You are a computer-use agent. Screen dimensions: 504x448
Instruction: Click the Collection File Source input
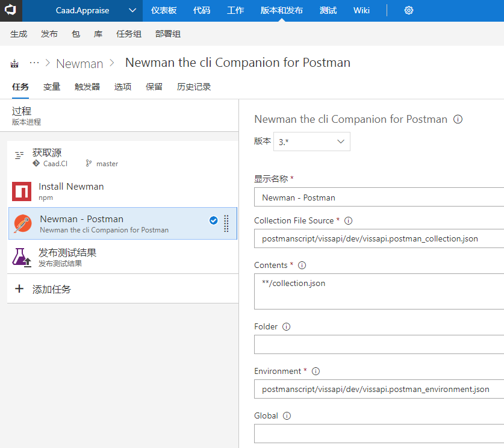pos(379,238)
